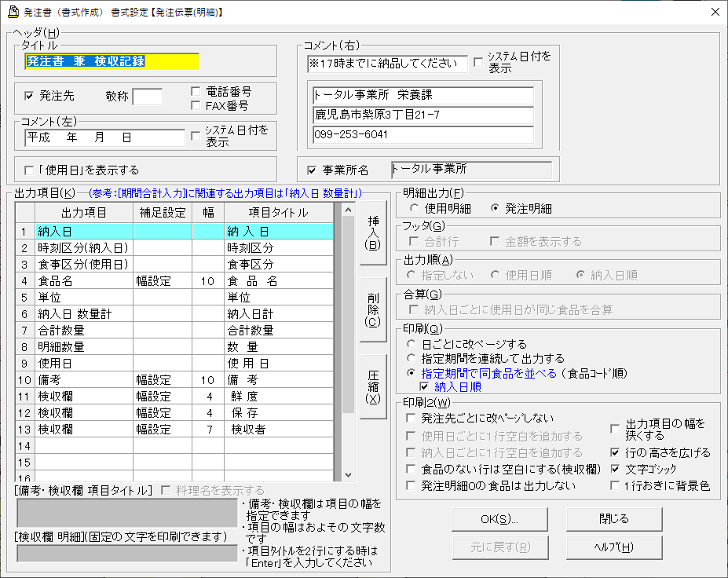Enable 食品のない行は空白にする(検収欄)

point(411,470)
